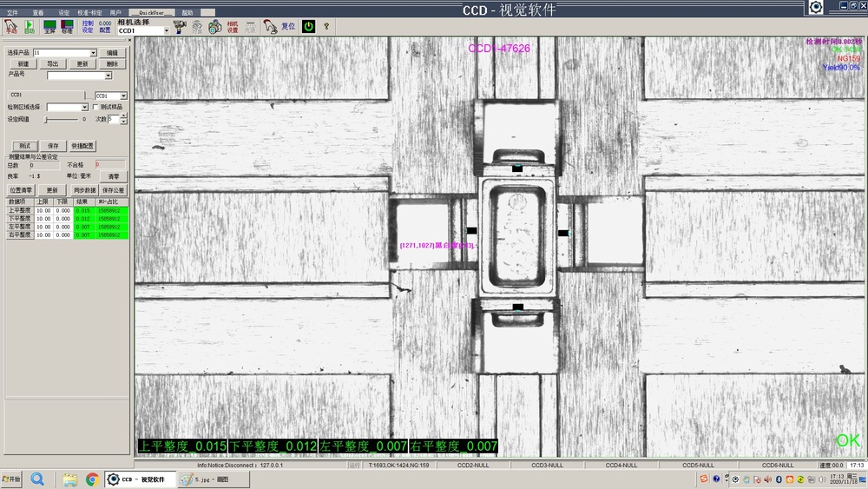Expand the 检测区域选择 dropdown
Screen dimensions: 868x489
[85, 107]
